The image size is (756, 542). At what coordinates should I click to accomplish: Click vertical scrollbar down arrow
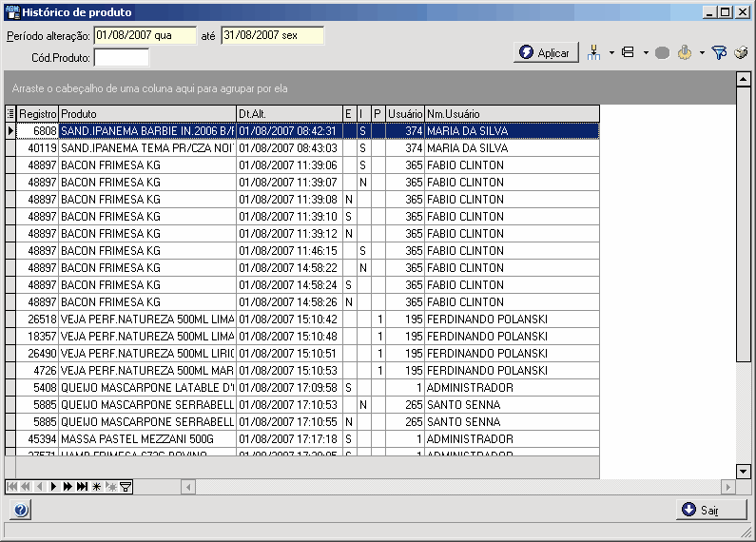(x=743, y=471)
